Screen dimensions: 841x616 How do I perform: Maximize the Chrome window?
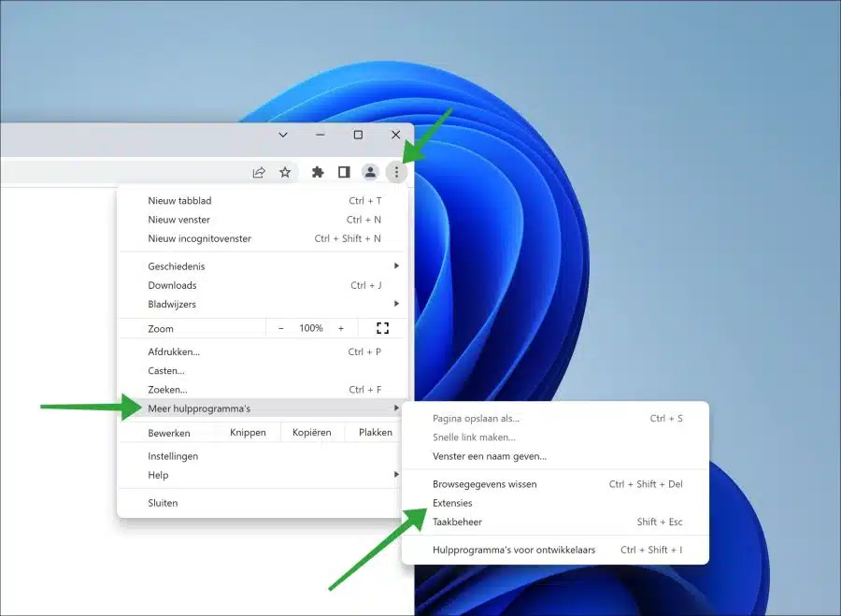point(358,135)
